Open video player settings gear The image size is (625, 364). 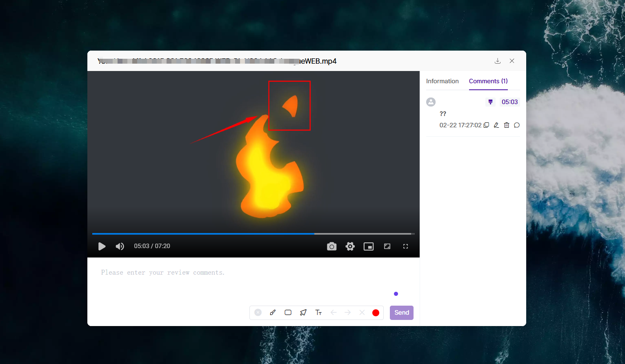point(350,246)
